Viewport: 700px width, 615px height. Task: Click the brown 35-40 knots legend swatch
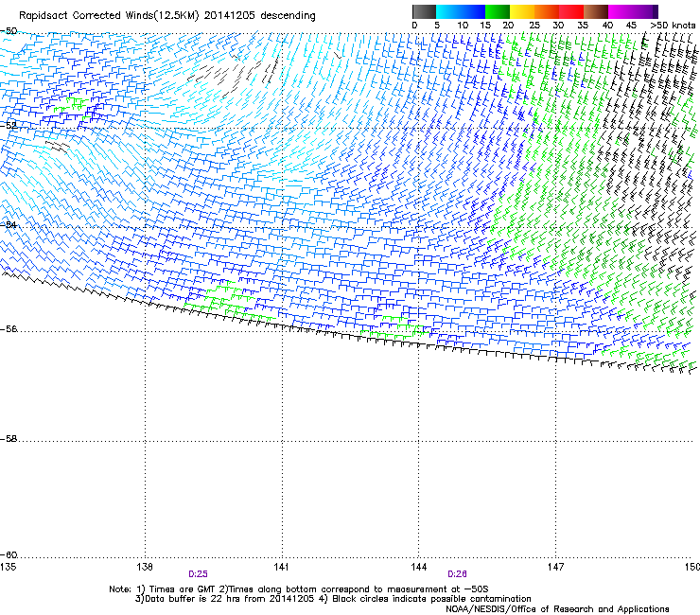click(596, 11)
